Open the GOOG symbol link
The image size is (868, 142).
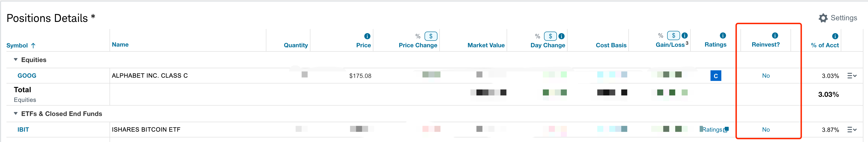[27, 76]
